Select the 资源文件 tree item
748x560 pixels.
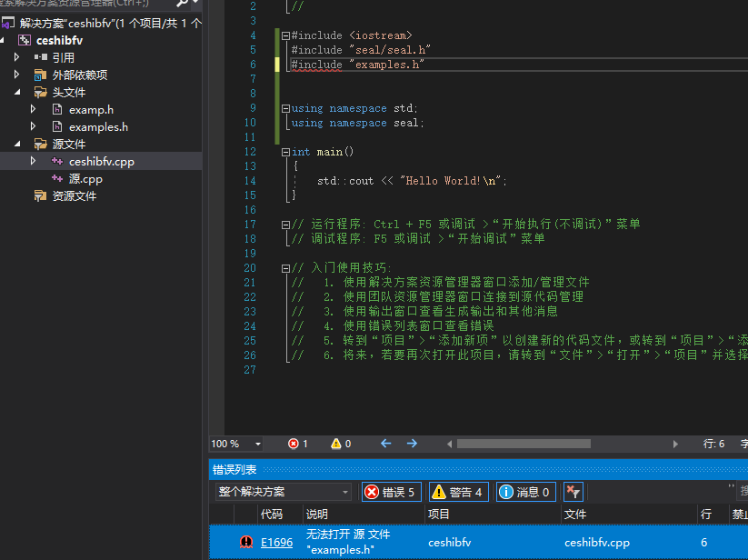click(75, 196)
